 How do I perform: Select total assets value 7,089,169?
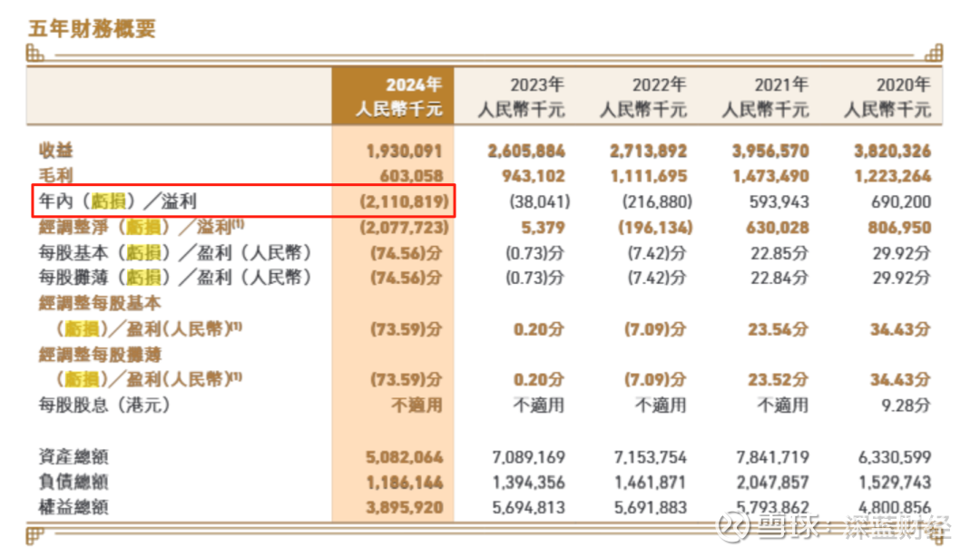(529, 457)
